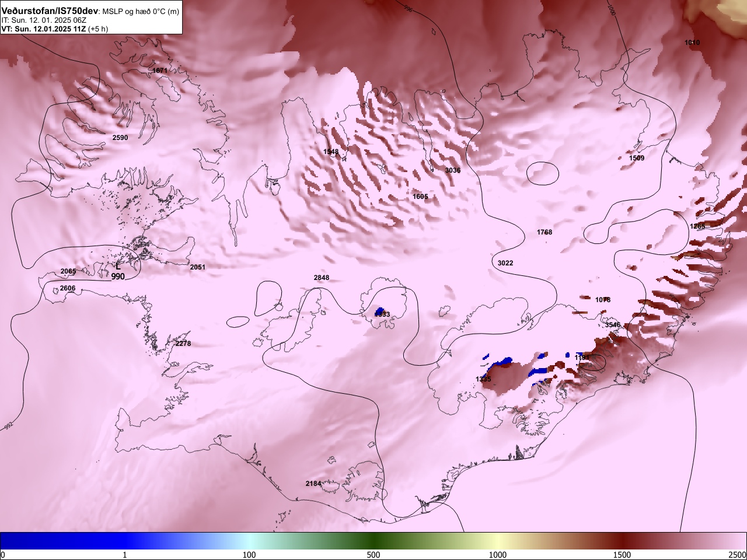Click the map value '2606'
The height and width of the screenshot is (560, 747).
tap(68, 288)
